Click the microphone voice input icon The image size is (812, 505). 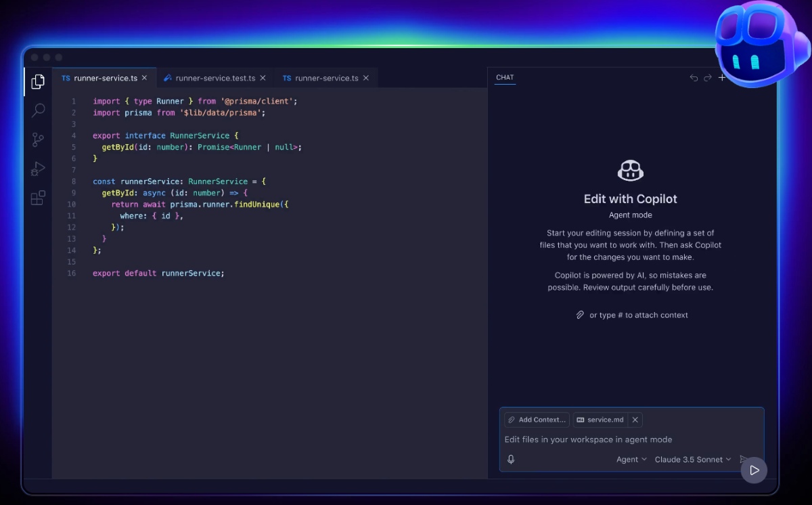click(x=511, y=460)
